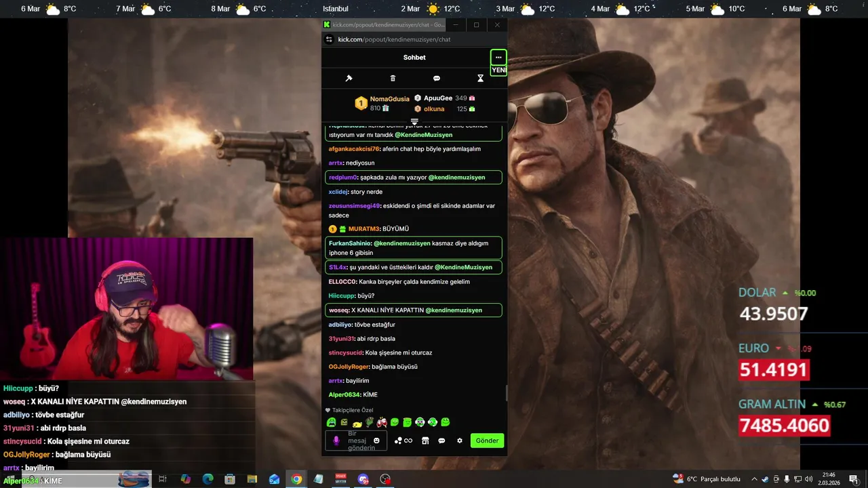Click the chat bubble icon near Gönder
The width and height of the screenshot is (868, 488).
(441, 441)
